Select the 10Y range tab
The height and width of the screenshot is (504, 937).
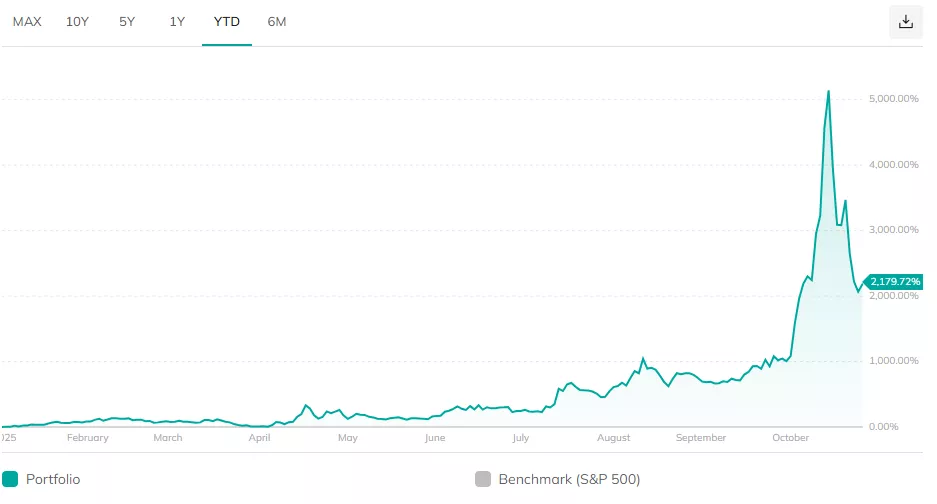77,21
